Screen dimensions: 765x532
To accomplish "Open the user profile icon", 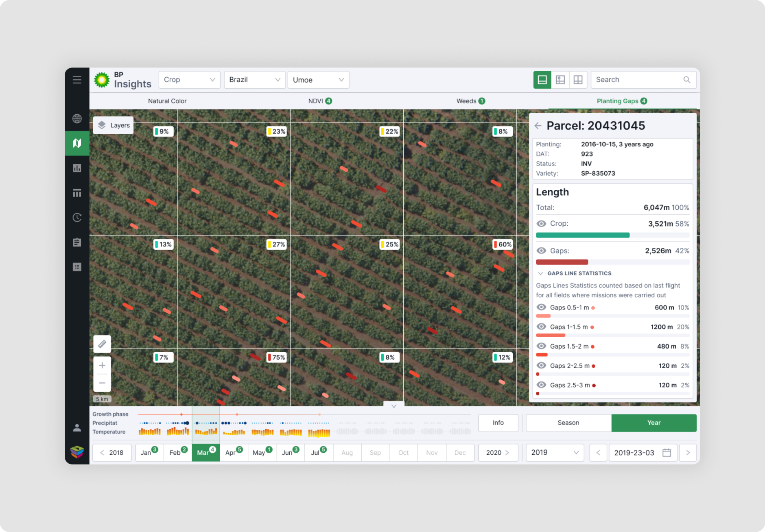I will 77,428.
